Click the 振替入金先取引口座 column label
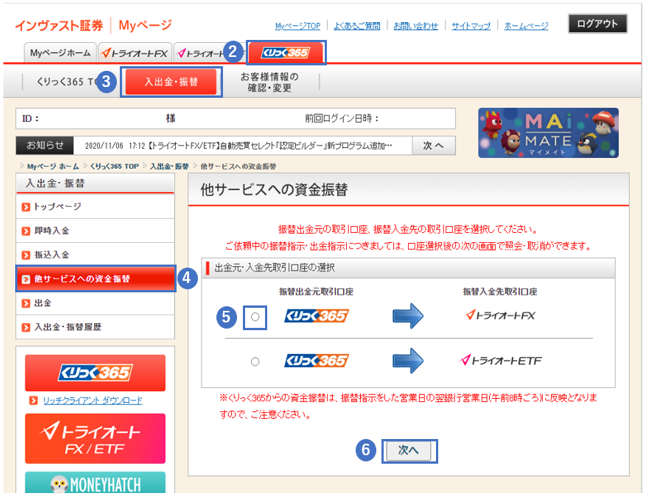 (500, 292)
